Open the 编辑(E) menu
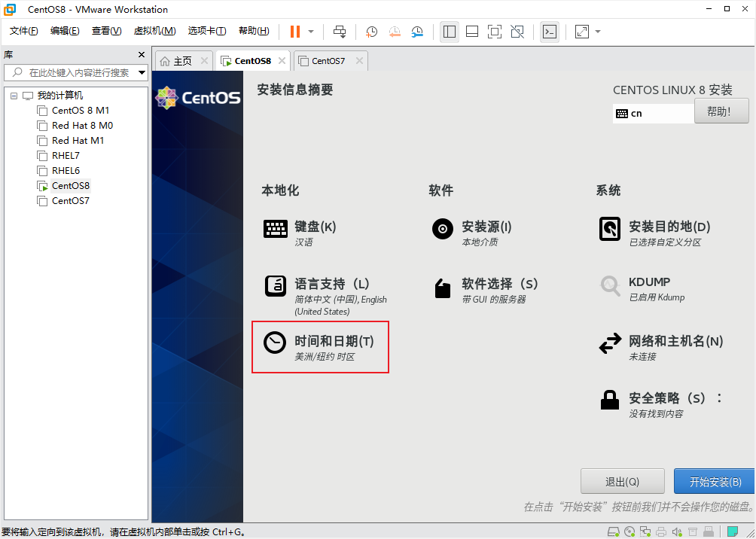756x539 pixels. point(65,32)
